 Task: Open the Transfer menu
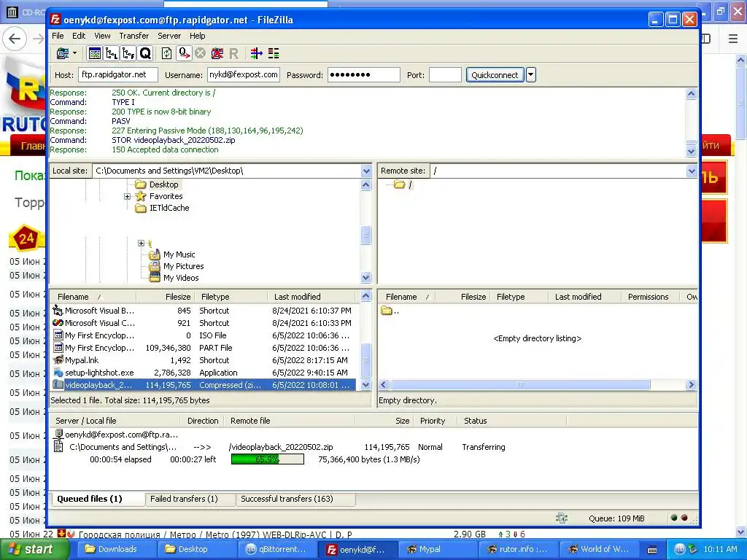(134, 36)
